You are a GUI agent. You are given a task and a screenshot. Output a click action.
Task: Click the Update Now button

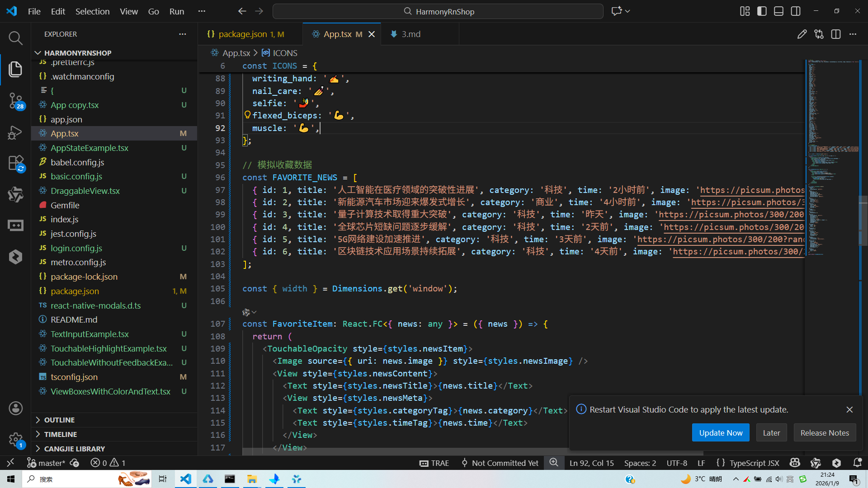point(721,433)
